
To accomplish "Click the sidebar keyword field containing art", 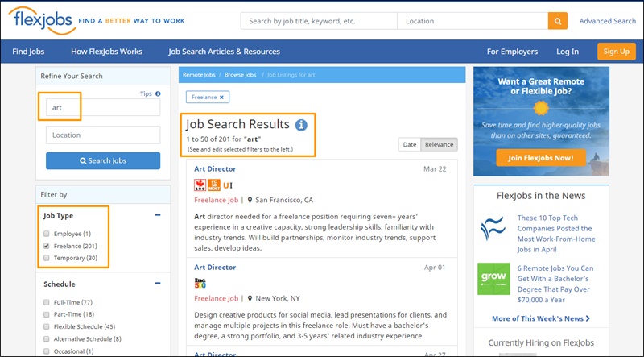I will [103, 107].
